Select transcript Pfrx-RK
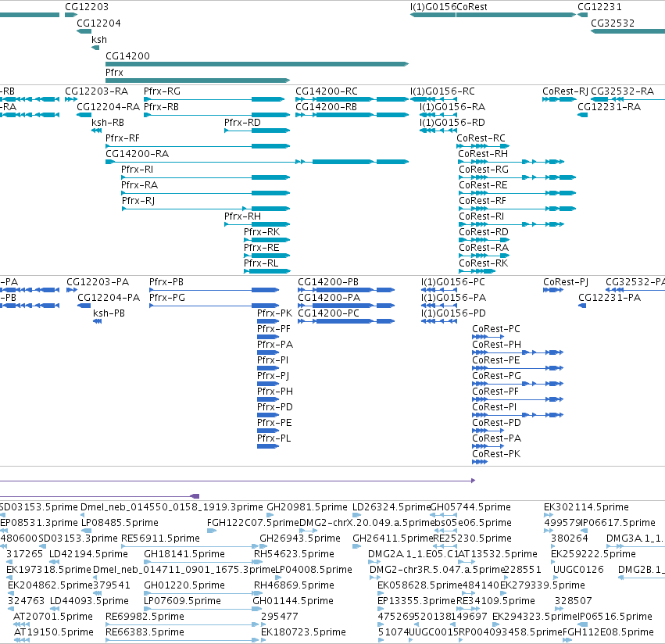The image size is (665, 644). tap(266, 240)
